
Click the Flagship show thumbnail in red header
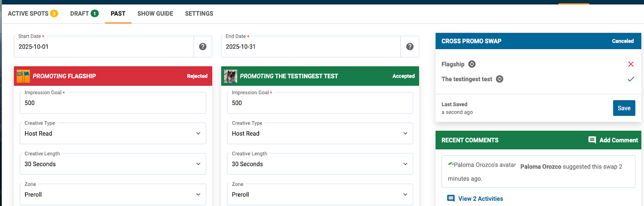coord(23,76)
